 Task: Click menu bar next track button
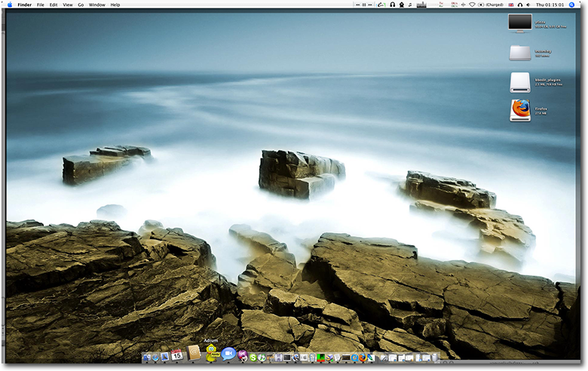[370, 5]
